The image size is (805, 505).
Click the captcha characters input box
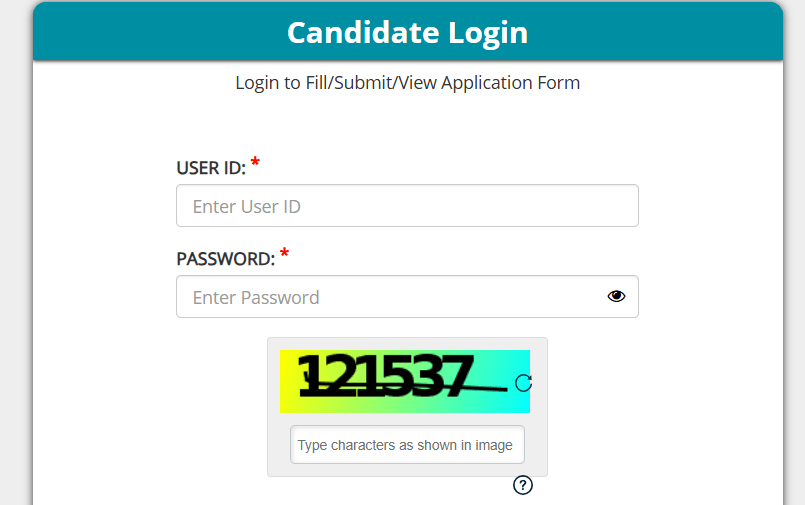(407, 445)
